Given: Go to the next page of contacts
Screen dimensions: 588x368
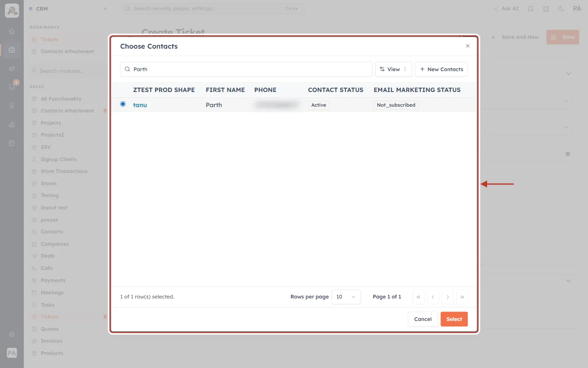Looking at the screenshot, I should click(448, 297).
